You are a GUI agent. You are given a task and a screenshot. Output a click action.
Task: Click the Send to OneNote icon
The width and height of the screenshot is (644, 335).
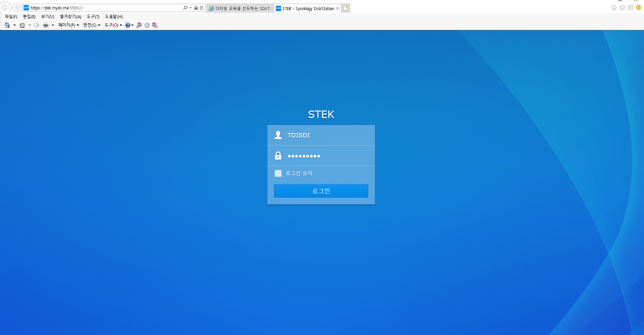tap(139, 25)
